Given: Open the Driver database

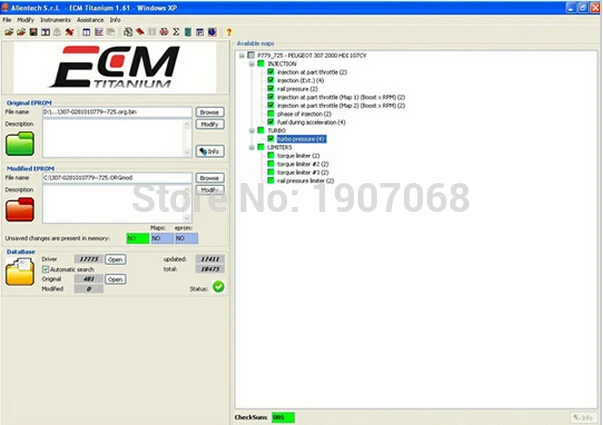Looking at the screenshot, I should click(115, 259).
